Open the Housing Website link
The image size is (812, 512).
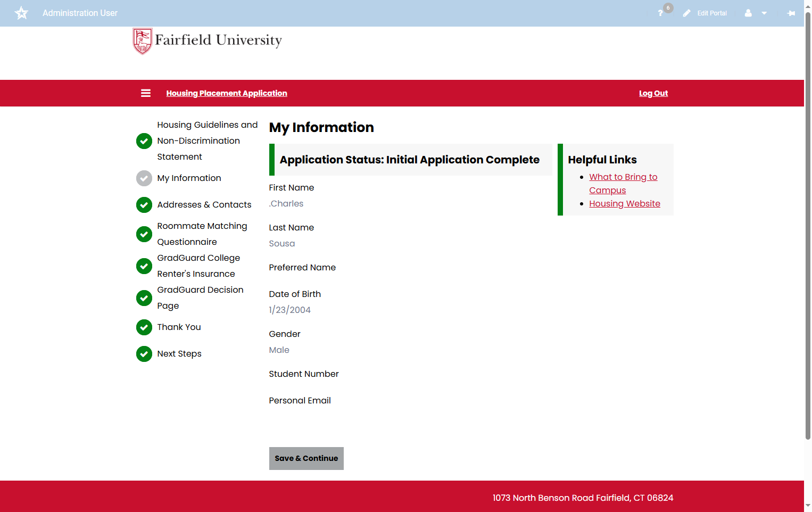pyautogui.click(x=625, y=204)
